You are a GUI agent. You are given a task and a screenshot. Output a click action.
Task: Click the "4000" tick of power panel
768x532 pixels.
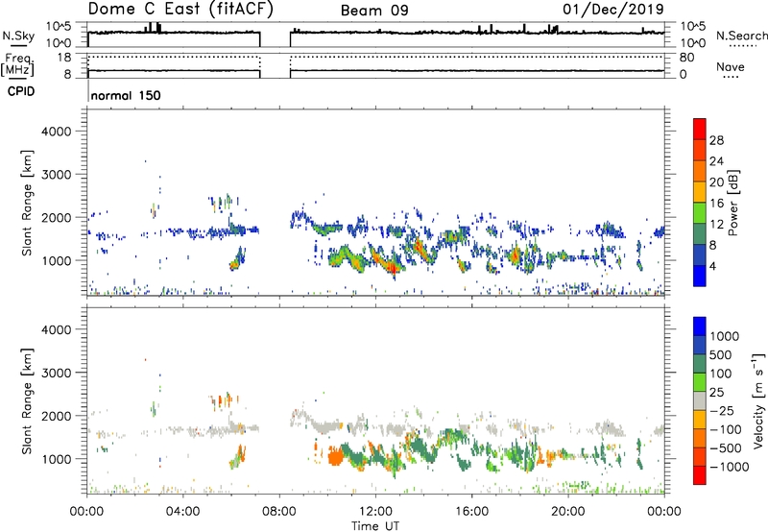coord(57,132)
